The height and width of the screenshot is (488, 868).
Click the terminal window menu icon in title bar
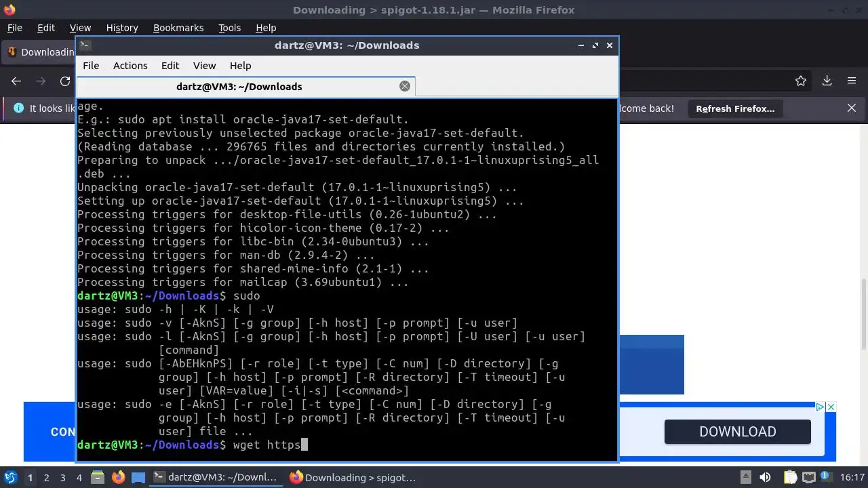coord(85,45)
